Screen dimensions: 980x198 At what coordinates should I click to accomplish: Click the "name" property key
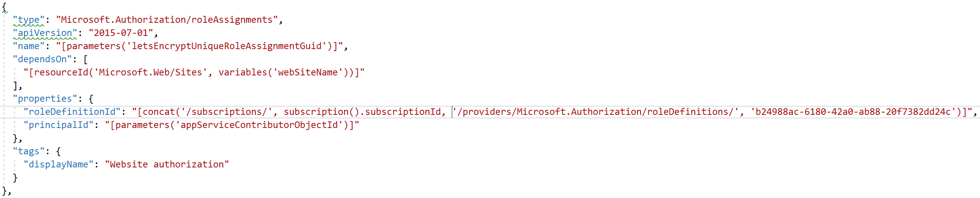(x=28, y=46)
